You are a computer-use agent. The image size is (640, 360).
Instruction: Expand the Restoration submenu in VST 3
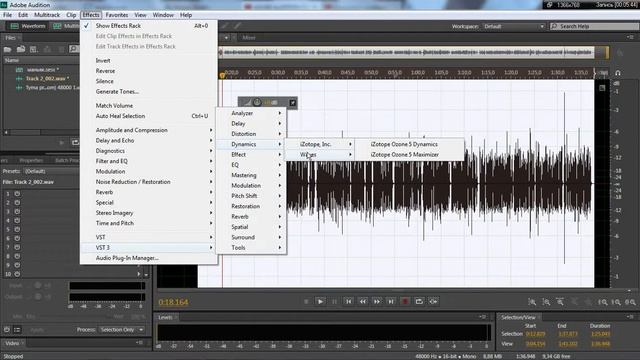tap(251, 206)
